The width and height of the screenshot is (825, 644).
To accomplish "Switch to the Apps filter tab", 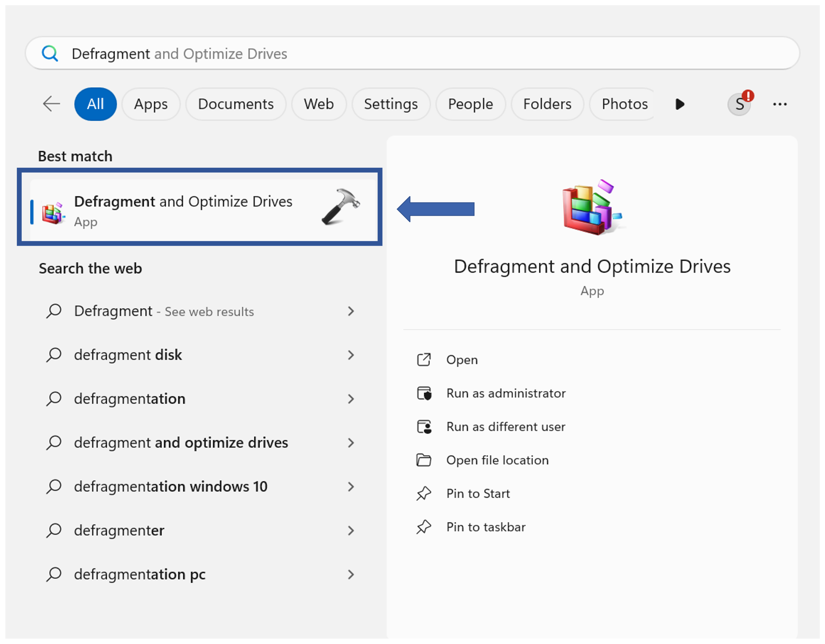I will (151, 104).
